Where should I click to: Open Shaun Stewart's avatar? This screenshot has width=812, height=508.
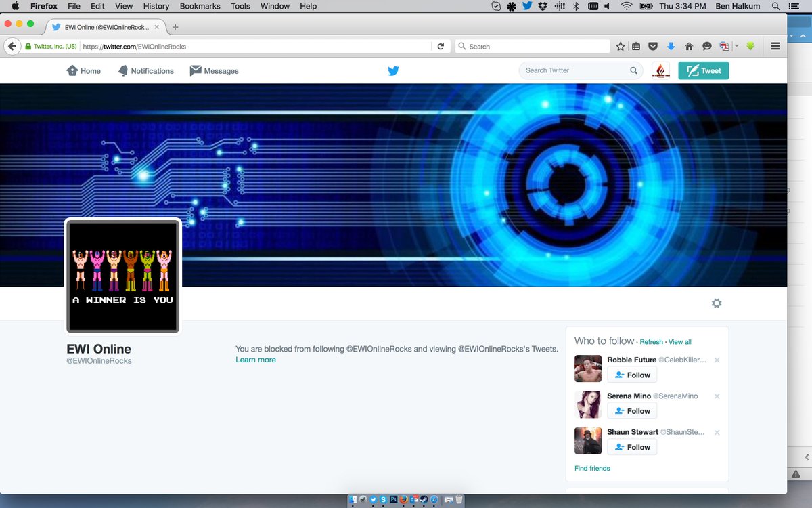[588, 441]
